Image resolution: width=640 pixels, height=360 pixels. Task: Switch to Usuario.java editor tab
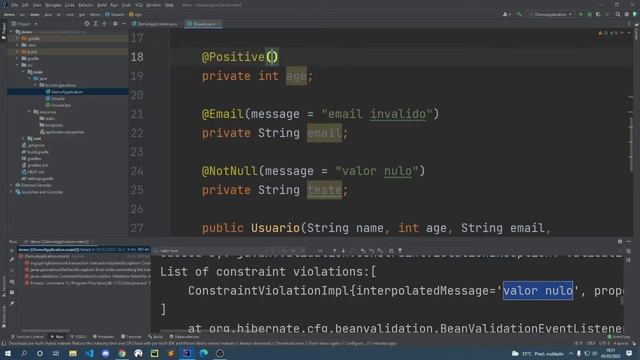click(x=203, y=24)
